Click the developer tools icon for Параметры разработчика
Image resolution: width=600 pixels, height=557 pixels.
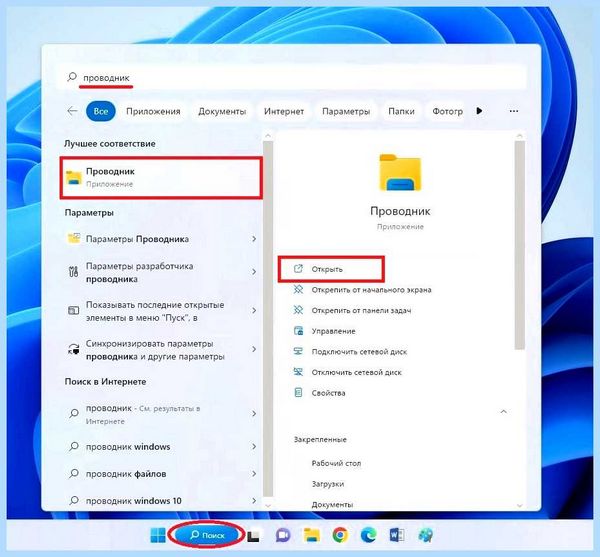[73, 272]
